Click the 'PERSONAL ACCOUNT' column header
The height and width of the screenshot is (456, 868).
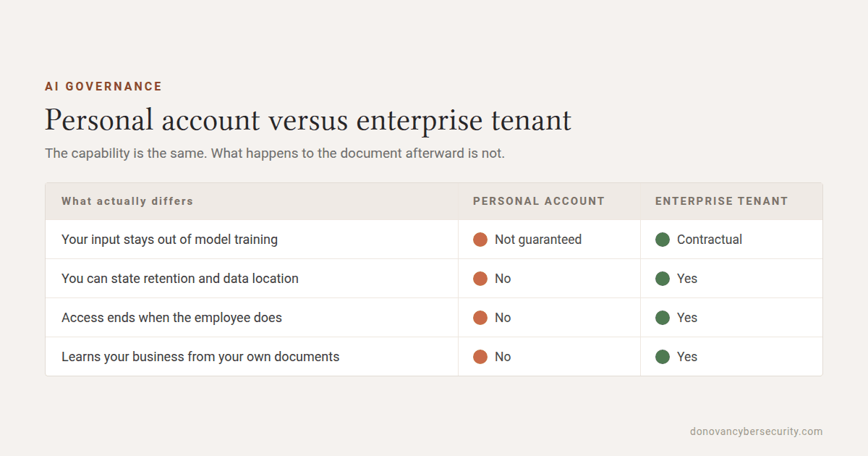click(539, 201)
